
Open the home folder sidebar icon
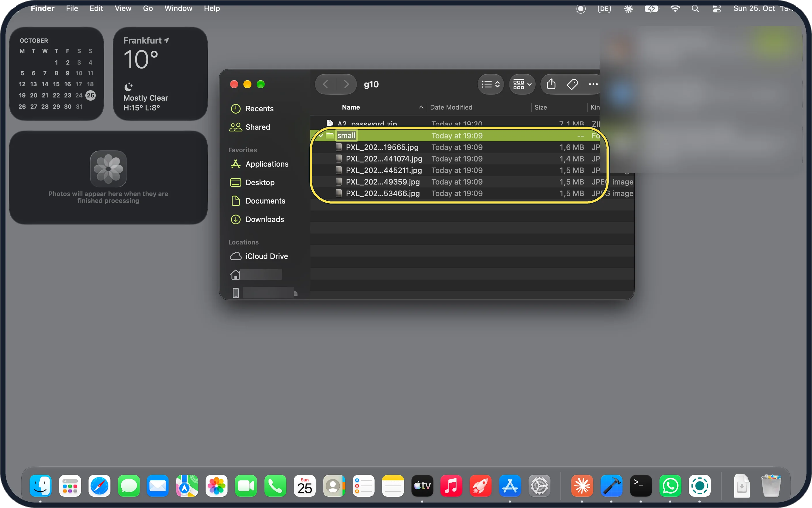tap(235, 274)
